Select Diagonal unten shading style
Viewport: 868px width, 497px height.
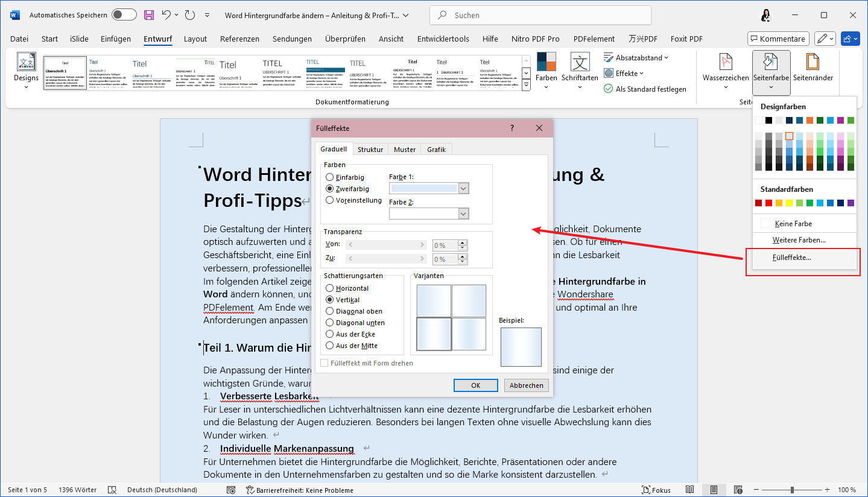(329, 323)
